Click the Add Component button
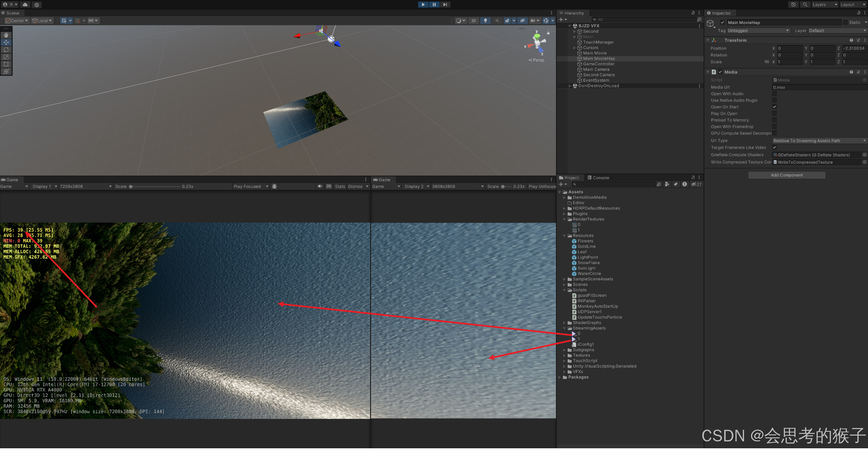868x450 pixels. (x=786, y=175)
